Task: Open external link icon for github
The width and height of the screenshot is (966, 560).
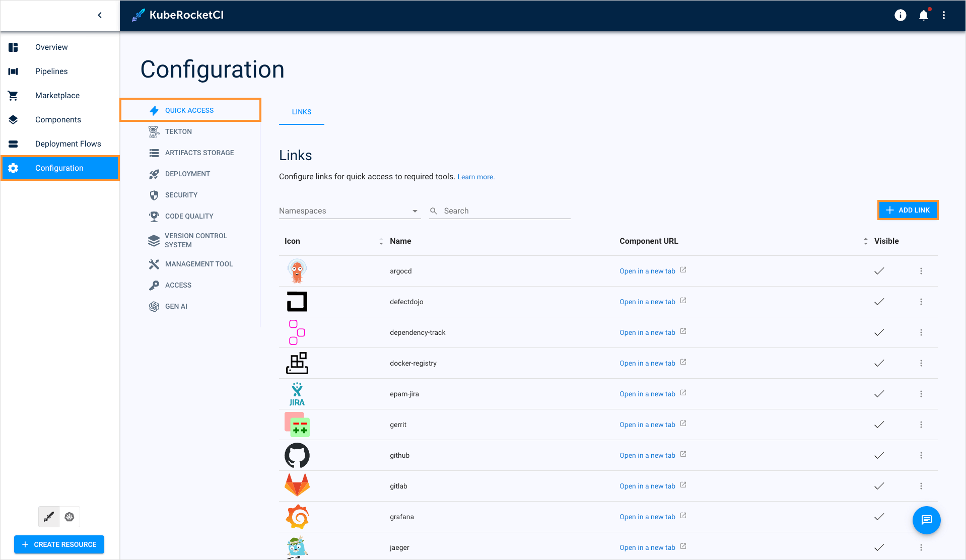Action: point(683,454)
